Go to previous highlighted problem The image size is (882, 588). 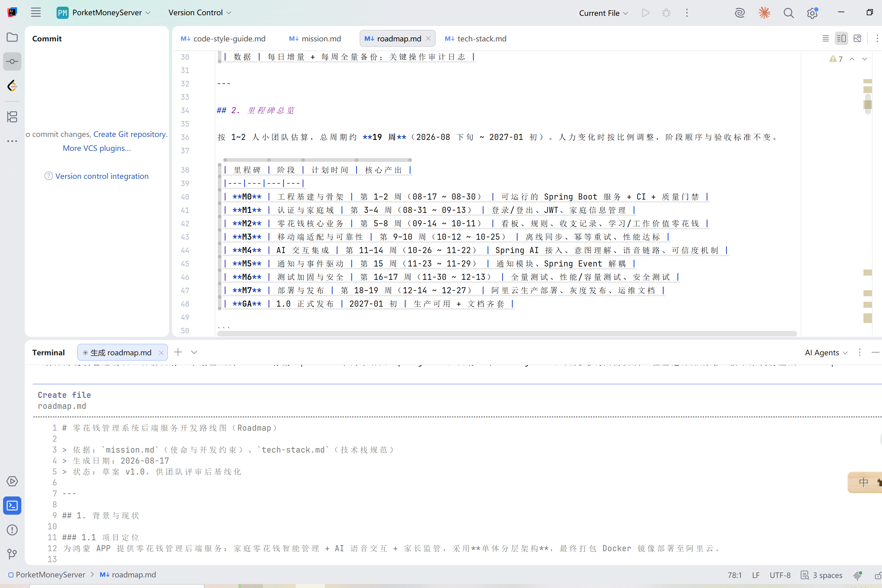click(x=852, y=59)
